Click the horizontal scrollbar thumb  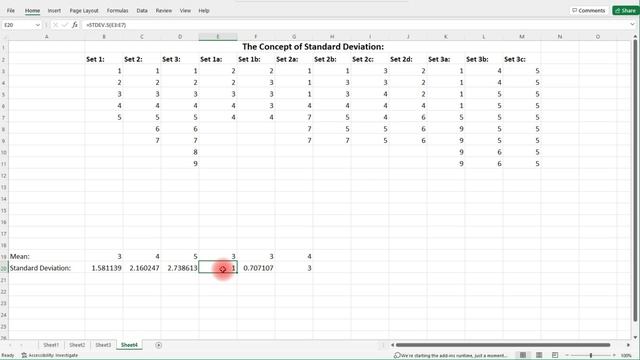tap(503, 345)
